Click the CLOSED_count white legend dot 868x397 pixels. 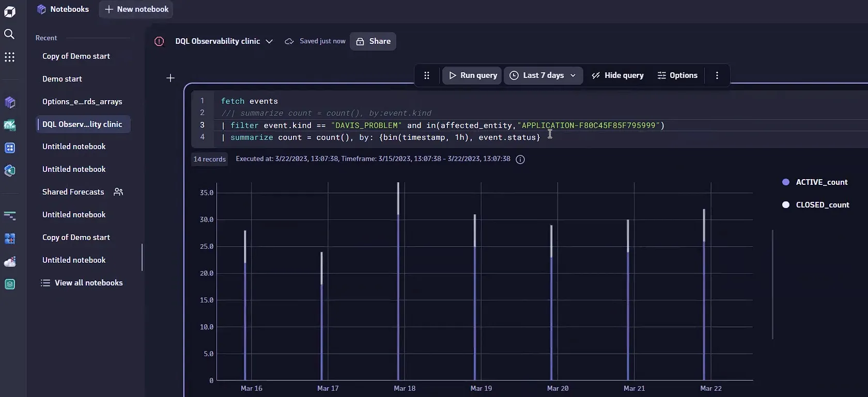click(786, 205)
